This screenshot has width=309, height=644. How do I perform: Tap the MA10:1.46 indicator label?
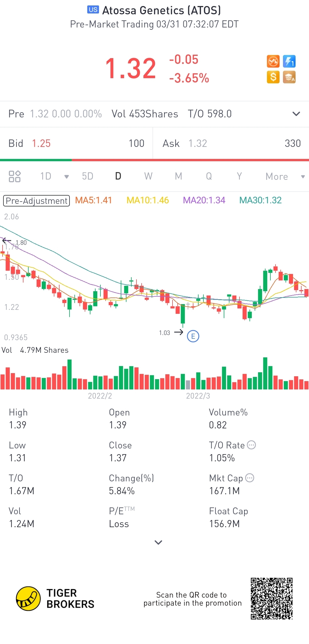coord(148,200)
